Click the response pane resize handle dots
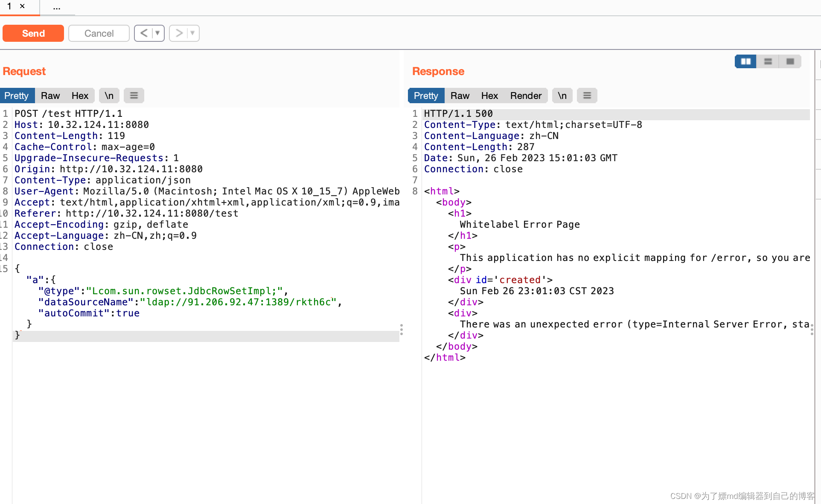The image size is (821, 504). [x=812, y=329]
